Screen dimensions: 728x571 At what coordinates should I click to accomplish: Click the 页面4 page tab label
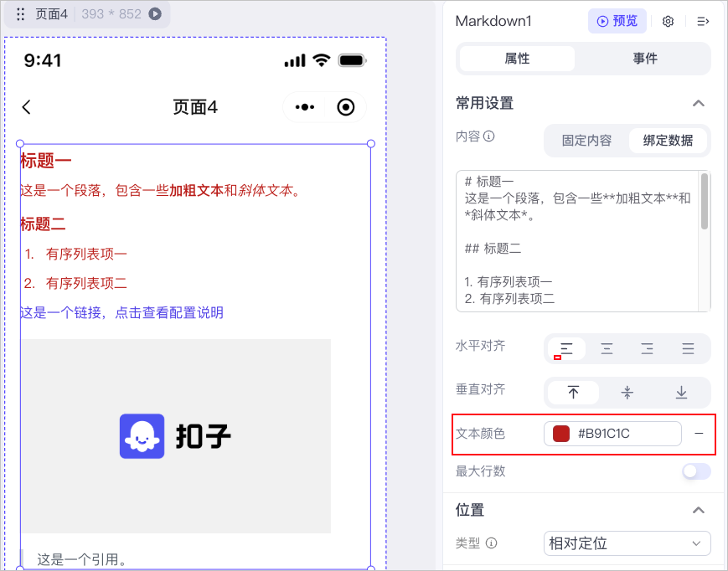52,14
